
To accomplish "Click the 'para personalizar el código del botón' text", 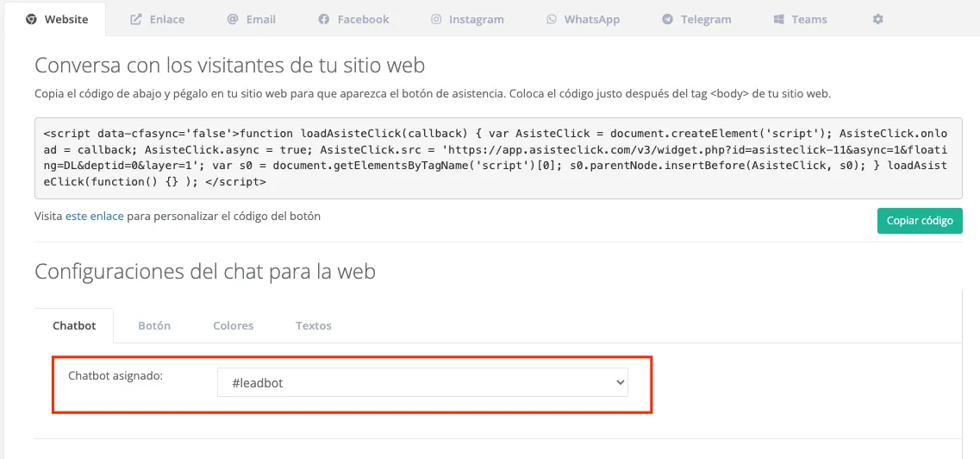I will (224, 217).
